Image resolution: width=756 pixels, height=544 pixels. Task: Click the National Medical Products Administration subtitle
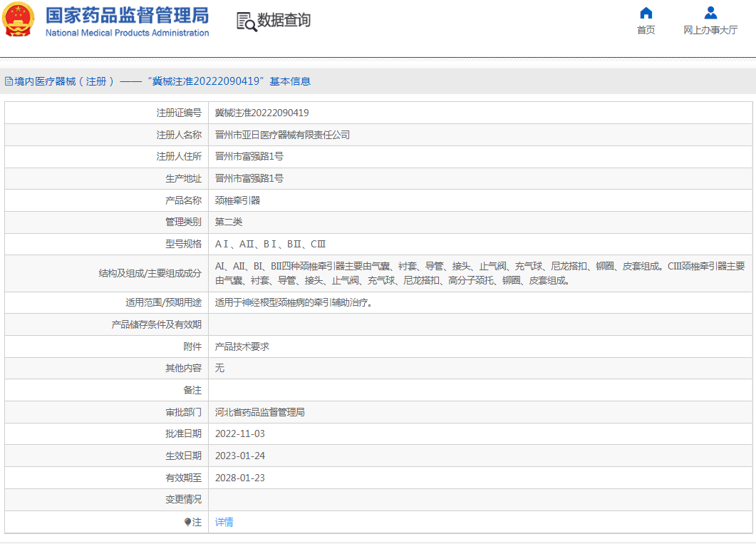point(128,33)
